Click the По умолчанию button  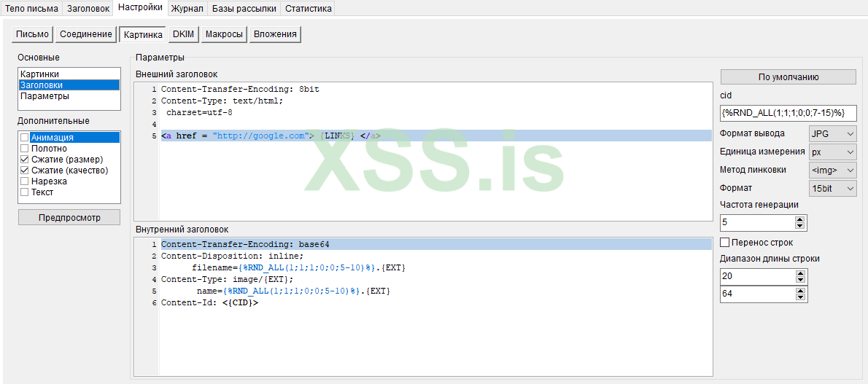point(788,77)
